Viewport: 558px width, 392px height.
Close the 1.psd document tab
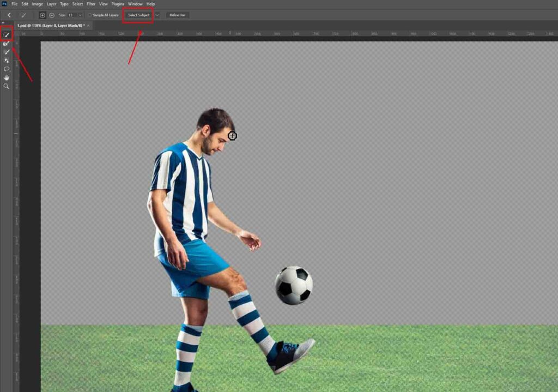click(x=88, y=26)
